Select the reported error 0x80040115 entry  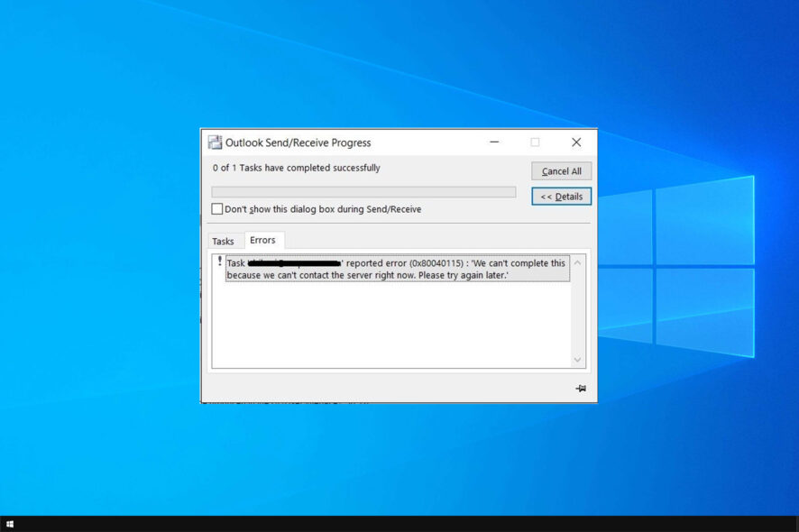397,269
